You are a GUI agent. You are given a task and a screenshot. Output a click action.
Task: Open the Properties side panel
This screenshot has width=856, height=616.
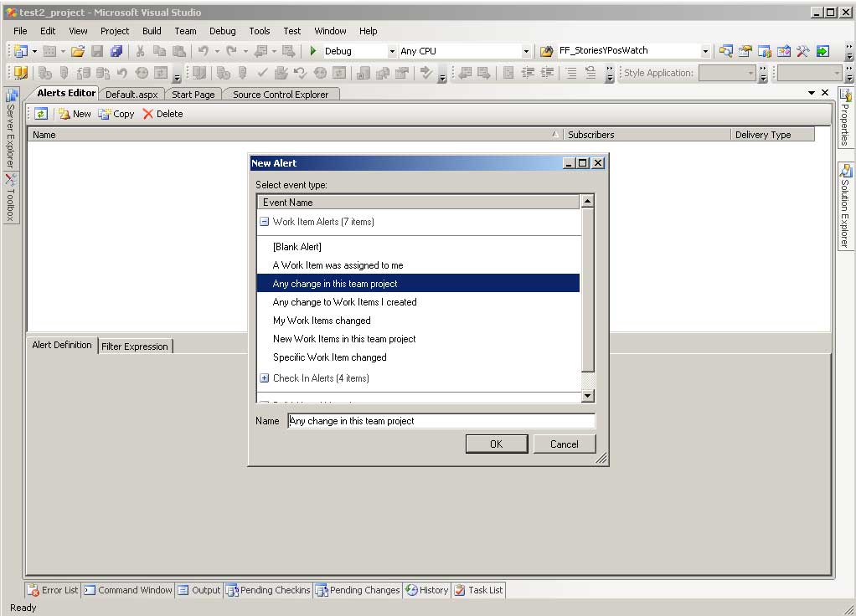845,117
